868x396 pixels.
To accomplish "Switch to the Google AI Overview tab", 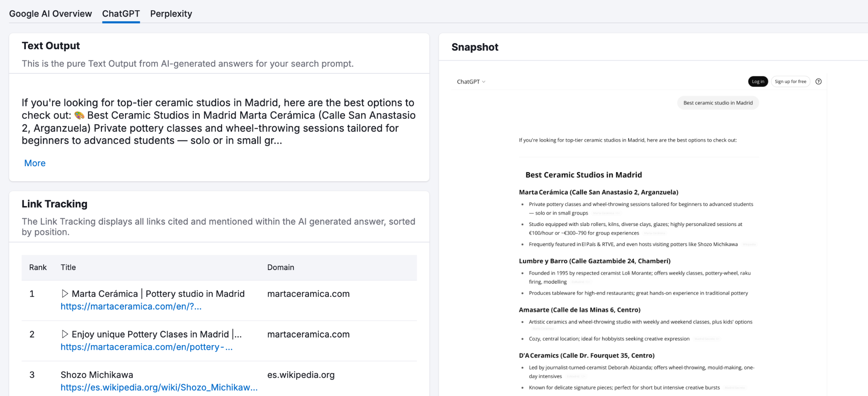I will click(x=50, y=14).
